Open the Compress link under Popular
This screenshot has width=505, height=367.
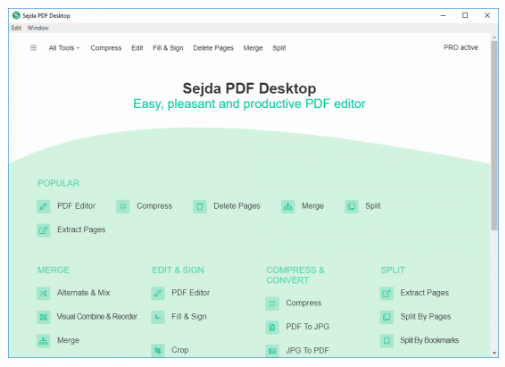154,206
